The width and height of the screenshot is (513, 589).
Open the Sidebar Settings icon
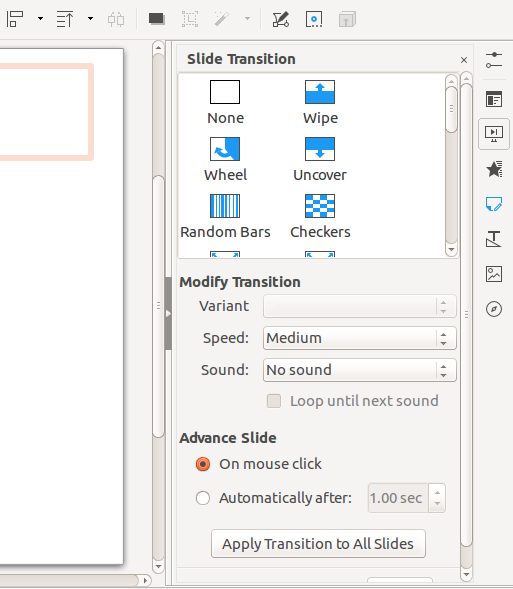tap(493, 60)
